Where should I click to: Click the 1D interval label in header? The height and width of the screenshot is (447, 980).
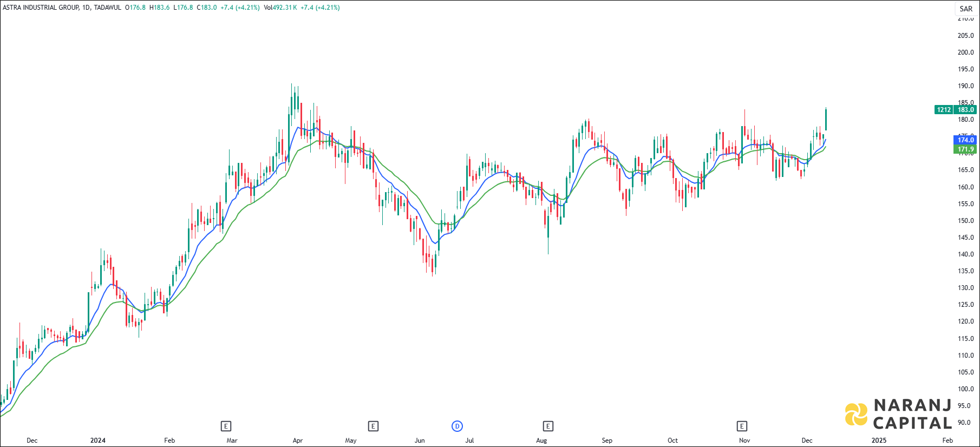click(x=86, y=8)
